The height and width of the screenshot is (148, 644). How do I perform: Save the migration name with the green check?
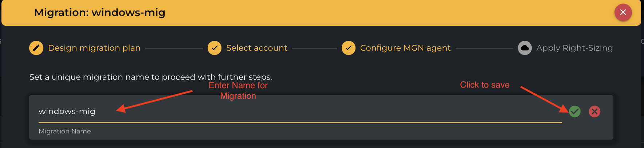(x=575, y=111)
